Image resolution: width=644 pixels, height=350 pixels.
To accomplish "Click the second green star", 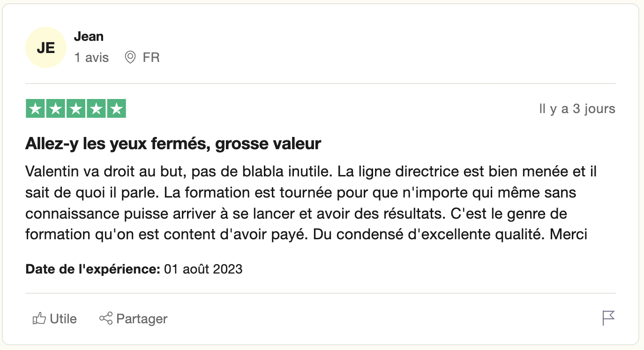I will (55, 109).
